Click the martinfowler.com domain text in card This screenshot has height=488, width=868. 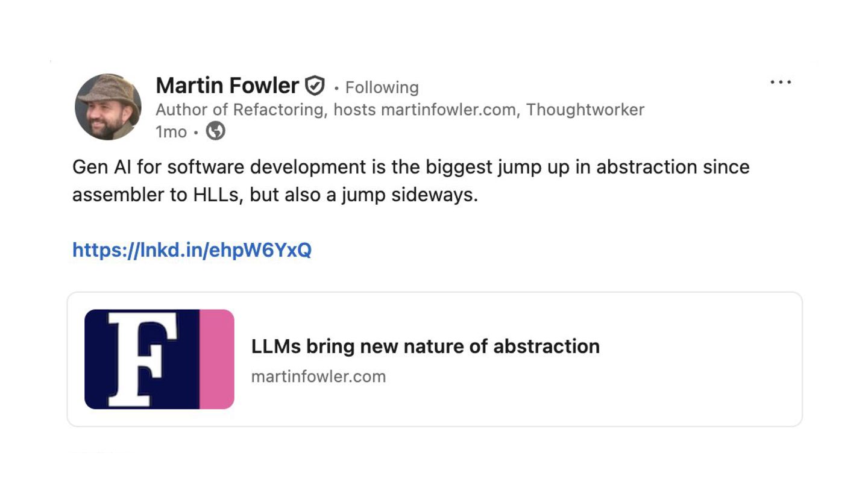pos(318,377)
